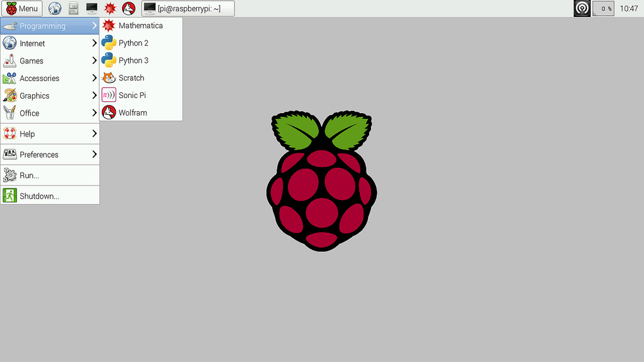644x362 pixels.
Task: Click the CPU usage monitor showing 0%
Action: coord(603,8)
